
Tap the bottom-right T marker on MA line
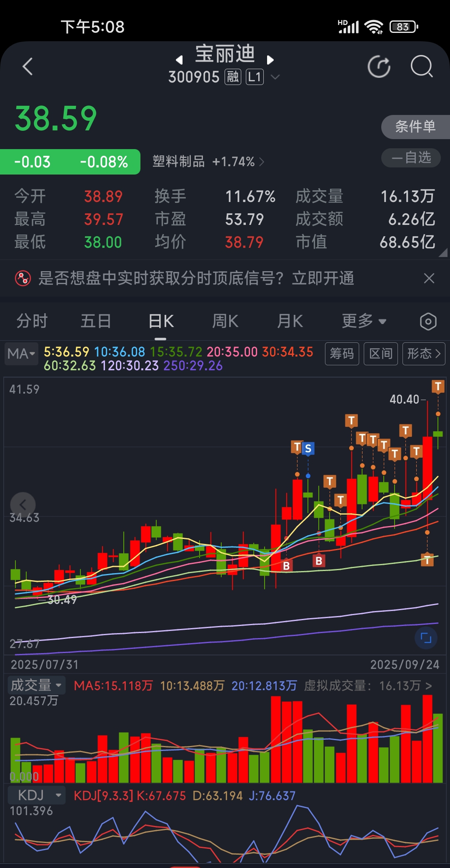(x=427, y=560)
